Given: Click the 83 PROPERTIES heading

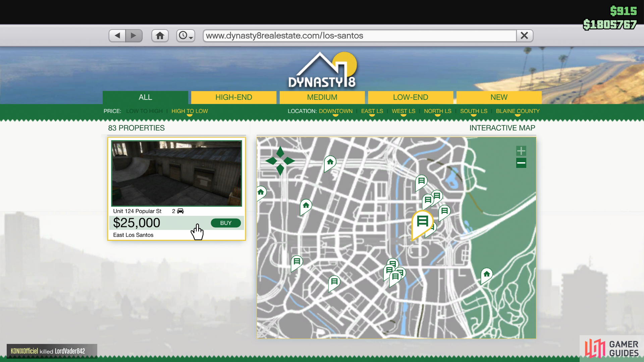Looking at the screenshot, I should point(136,128).
